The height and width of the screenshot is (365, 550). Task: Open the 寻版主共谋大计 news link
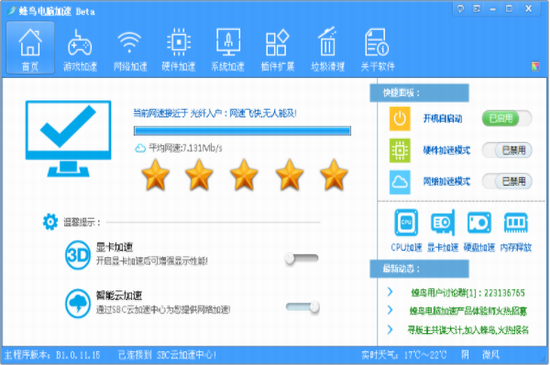coord(468,330)
